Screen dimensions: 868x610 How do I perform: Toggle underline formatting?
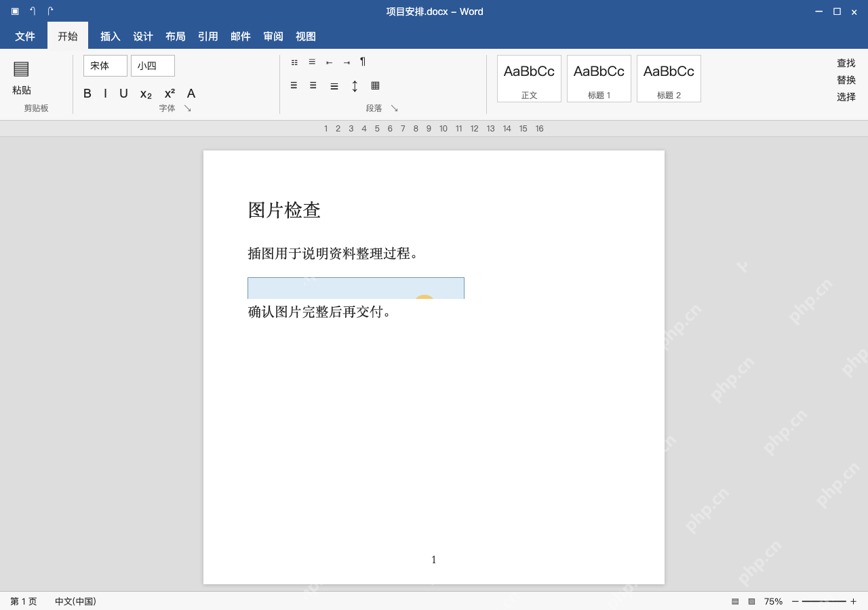[123, 94]
